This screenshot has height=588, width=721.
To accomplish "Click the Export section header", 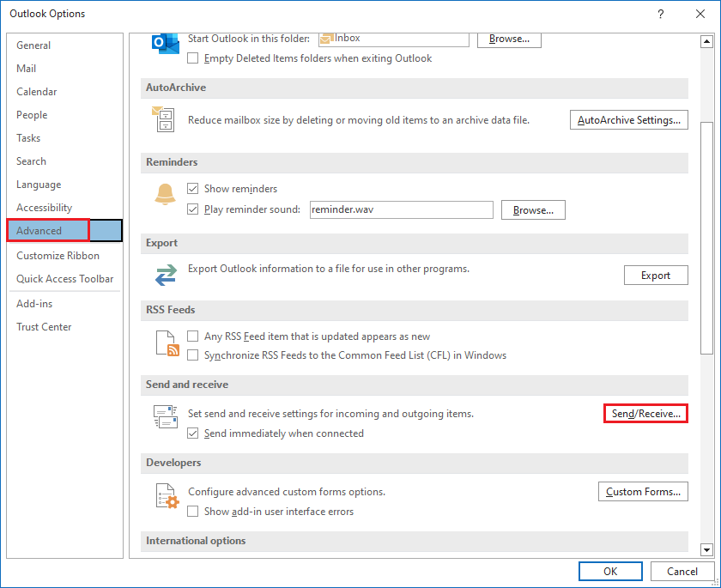I will (x=415, y=243).
